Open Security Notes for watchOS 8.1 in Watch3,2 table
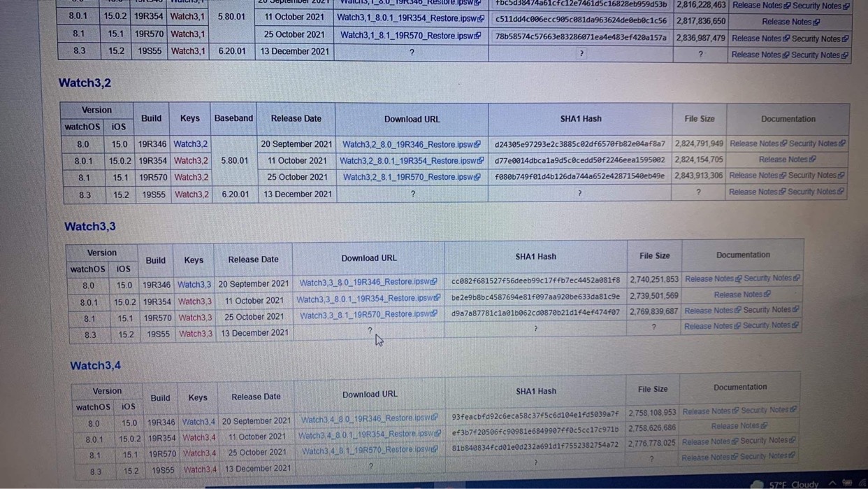Viewport: 868px width, 489px height. pos(816,176)
